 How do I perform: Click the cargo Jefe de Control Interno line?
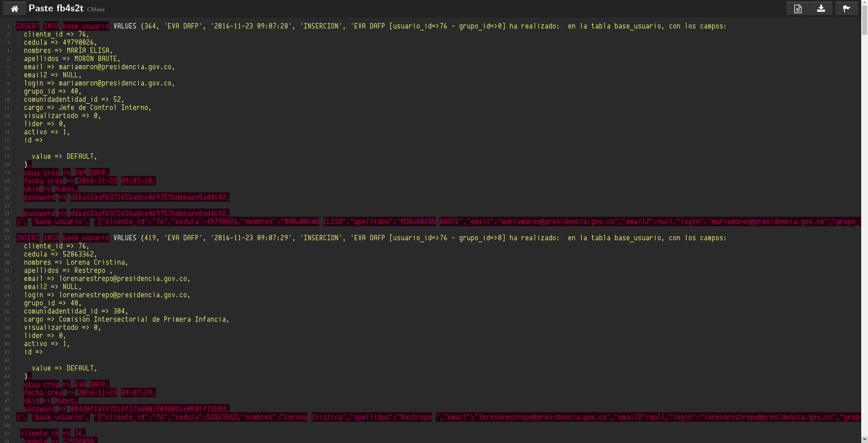click(88, 108)
